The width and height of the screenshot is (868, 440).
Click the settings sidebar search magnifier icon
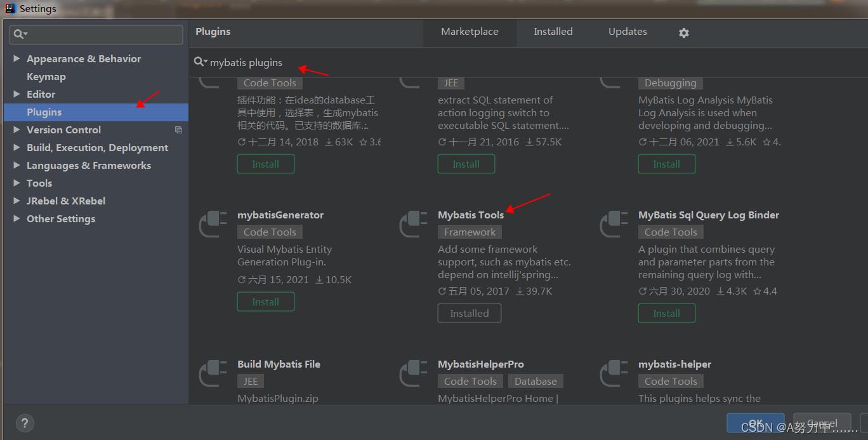20,34
